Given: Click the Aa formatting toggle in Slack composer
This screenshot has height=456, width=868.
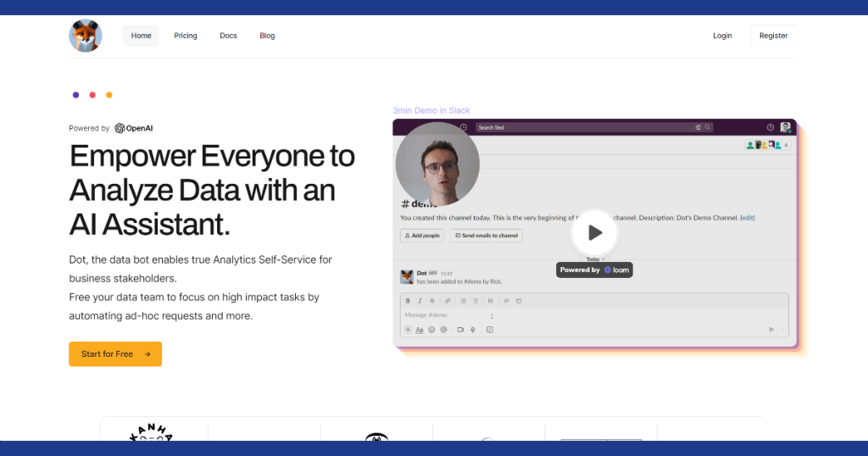Looking at the screenshot, I should point(420,330).
